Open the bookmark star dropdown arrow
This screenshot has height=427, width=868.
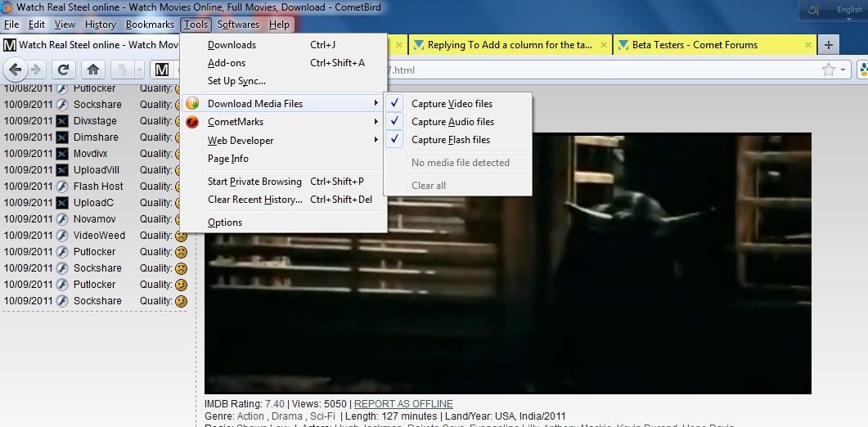(x=843, y=70)
